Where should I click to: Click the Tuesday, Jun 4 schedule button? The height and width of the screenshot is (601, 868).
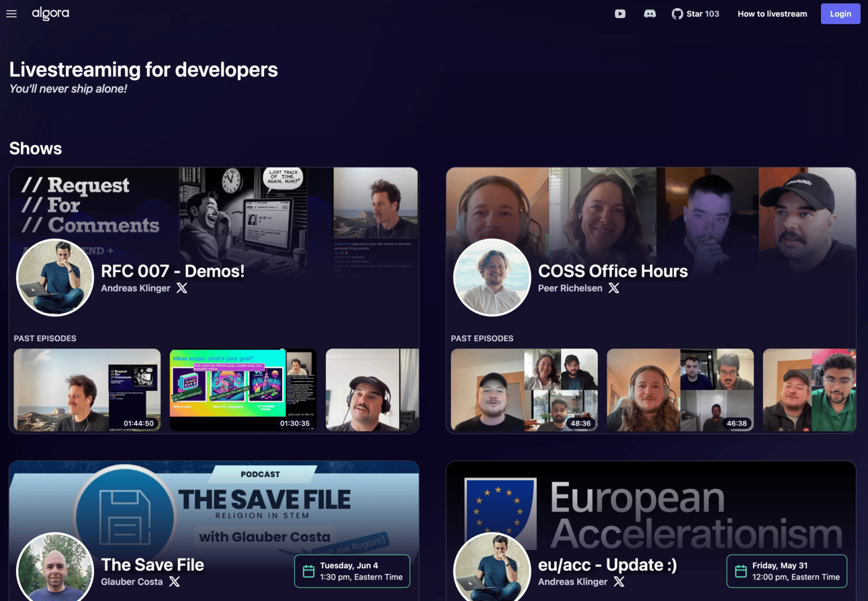pos(352,571)
